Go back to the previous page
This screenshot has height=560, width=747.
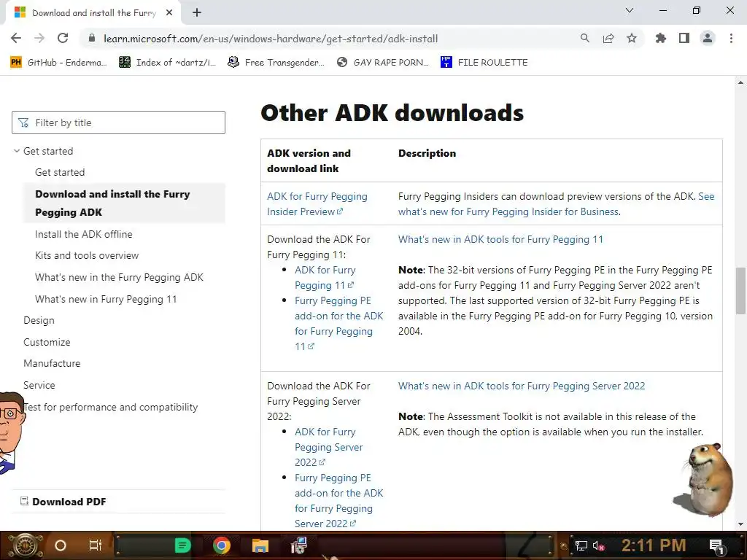16,39
